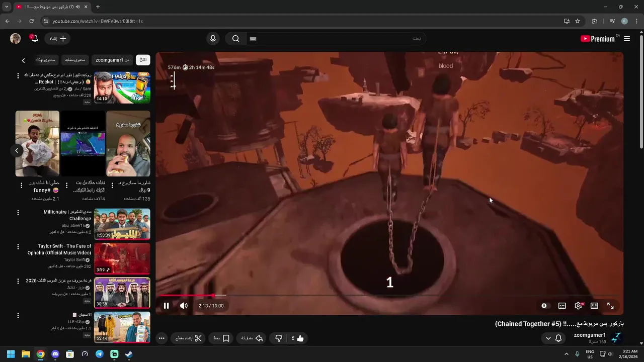Open options menu for Rocket Sam video
The image size is (644, 362).
point(18,76)
